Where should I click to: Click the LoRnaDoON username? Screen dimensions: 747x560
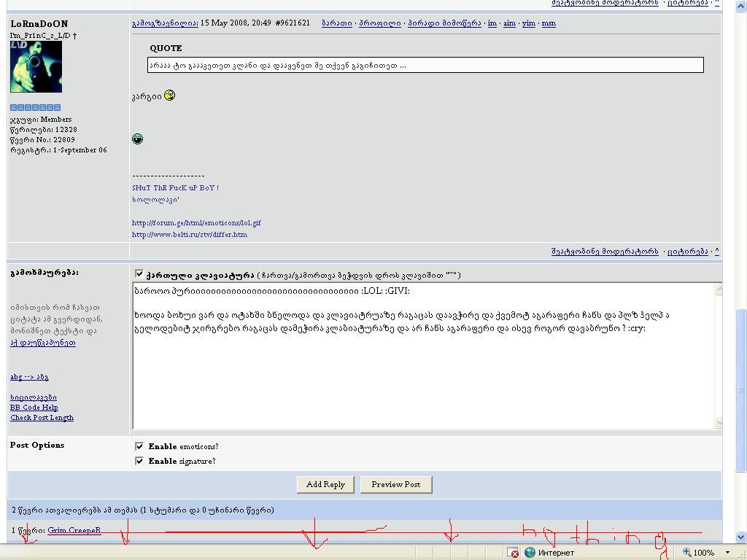(x=39, y=23)
